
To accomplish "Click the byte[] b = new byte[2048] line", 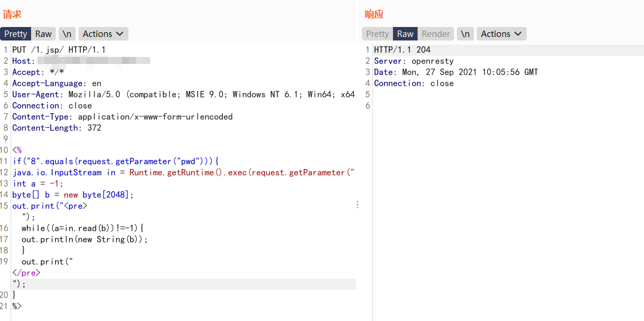I will coord(73,194).
